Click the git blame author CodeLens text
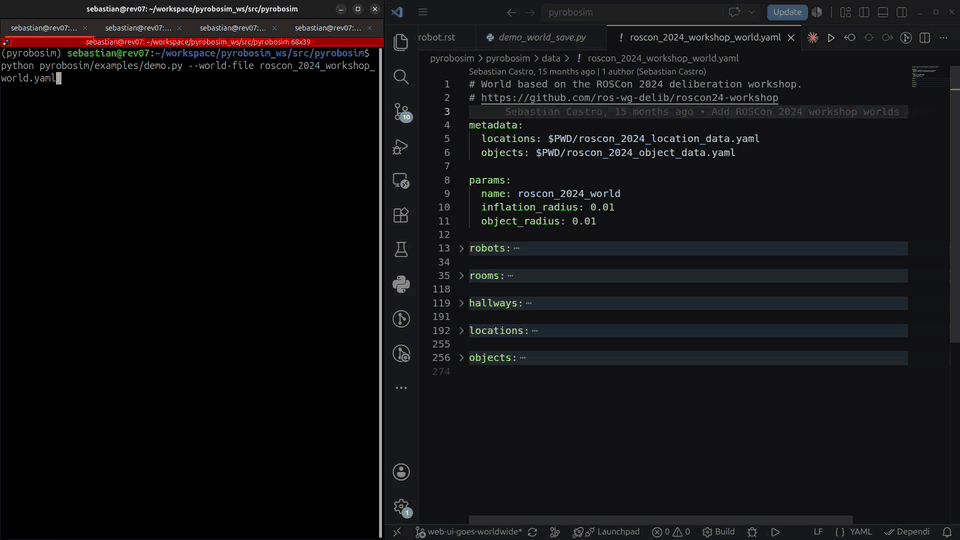The image size is (960, 540). [x=587, y=72]
